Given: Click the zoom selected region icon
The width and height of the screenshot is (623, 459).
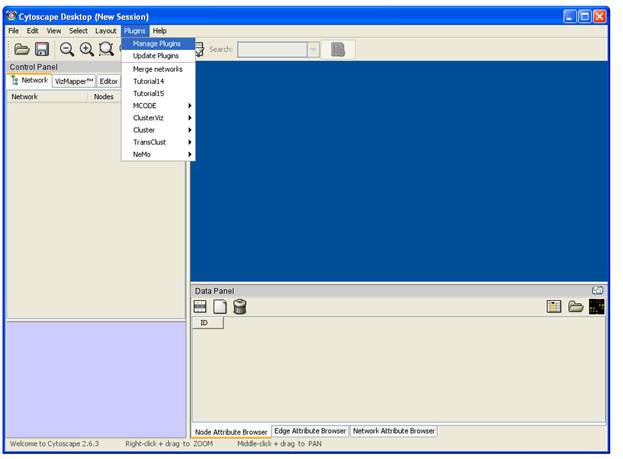Looking at the screenshot, I should pos(106,49).
